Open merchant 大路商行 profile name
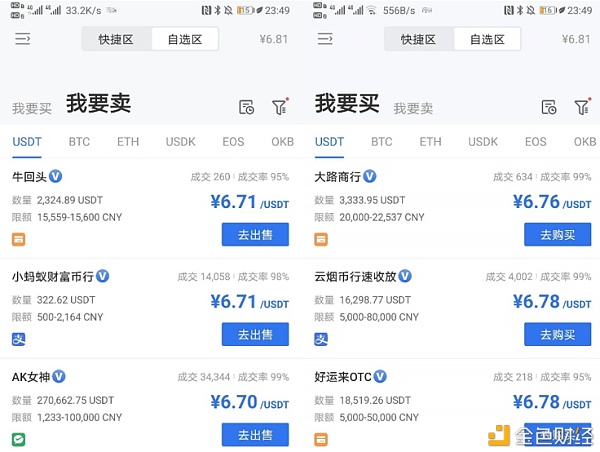This screenshot has width=600, height=452. [x=338, y=176]
